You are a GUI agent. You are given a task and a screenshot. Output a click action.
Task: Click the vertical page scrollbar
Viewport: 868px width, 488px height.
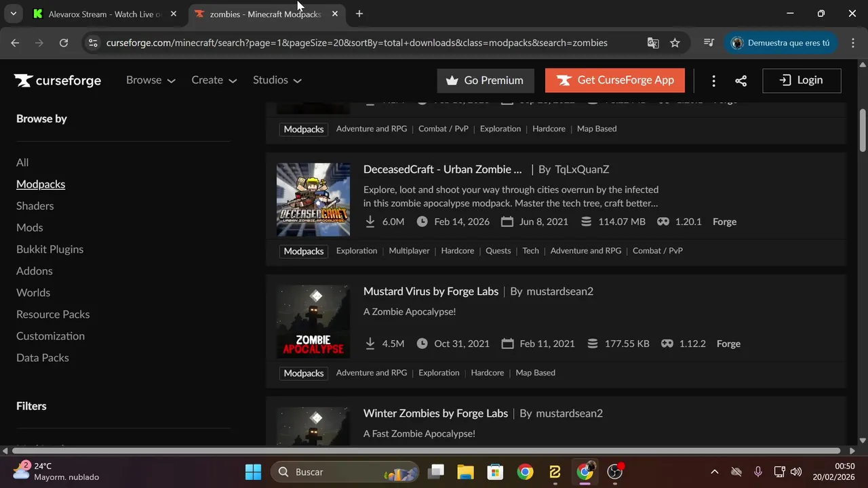coord(863,131)
